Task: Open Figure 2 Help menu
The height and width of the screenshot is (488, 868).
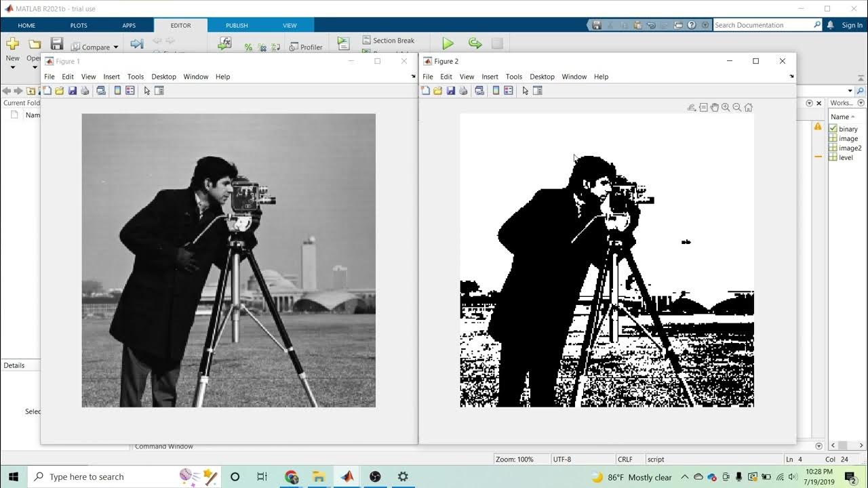Action: [x=601, y=77]
